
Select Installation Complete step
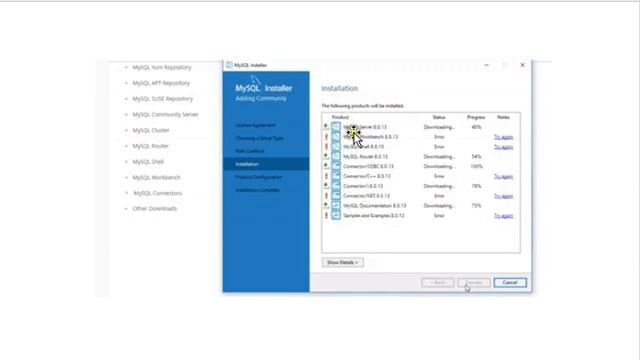(x=257, y=190)
